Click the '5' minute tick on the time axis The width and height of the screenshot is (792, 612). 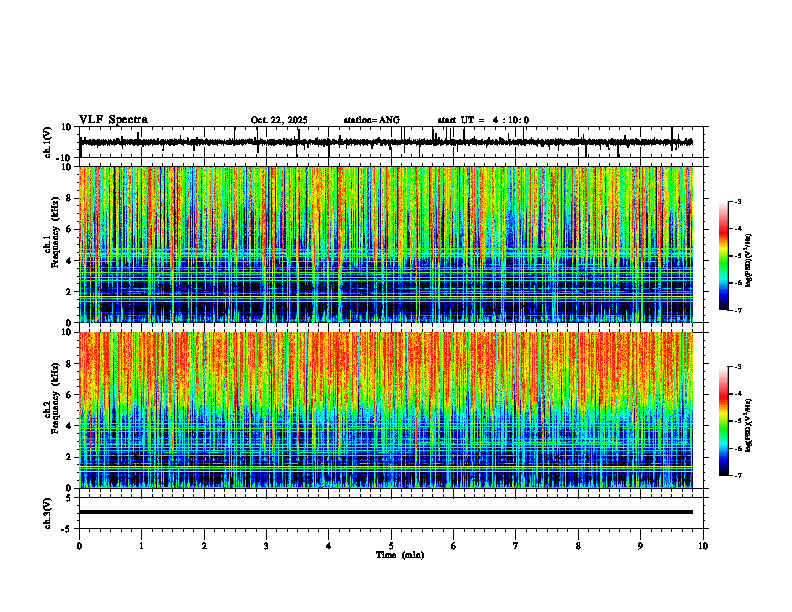(x=391, y=546)
